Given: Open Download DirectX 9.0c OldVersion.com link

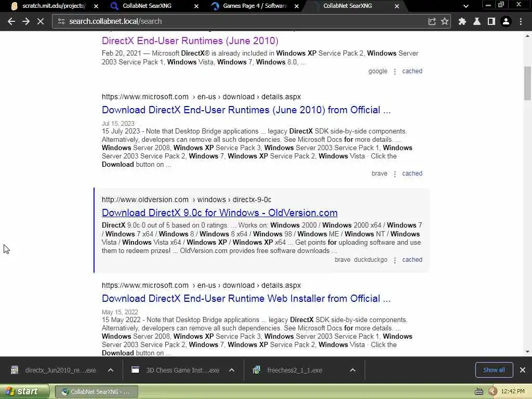Looking at the screenshot, I should click(220, 212).
